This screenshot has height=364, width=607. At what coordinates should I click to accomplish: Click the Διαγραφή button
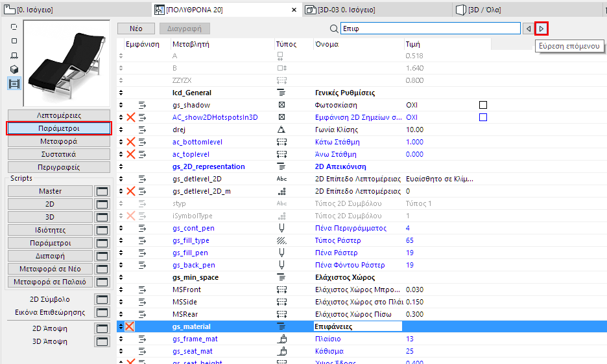click(x=184, y=28)
